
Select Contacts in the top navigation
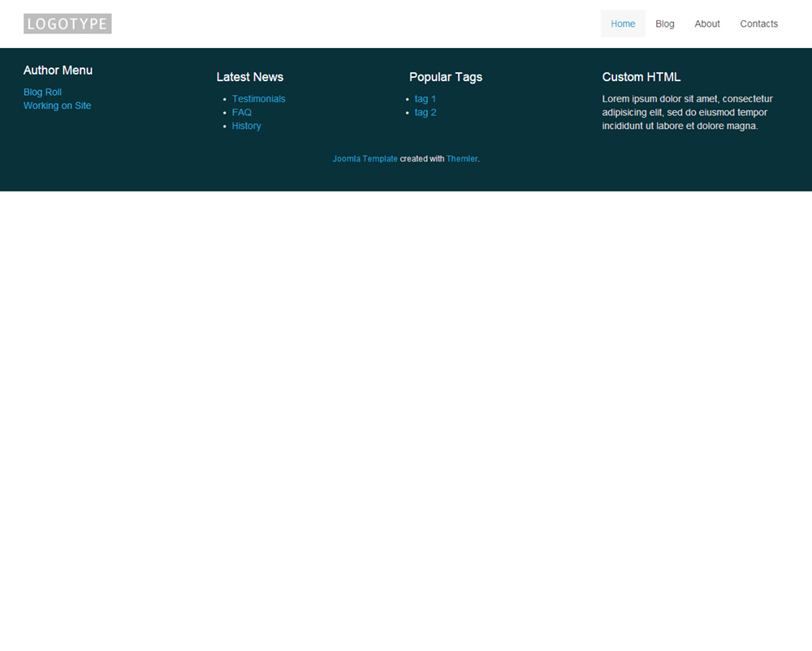(758, 24)
